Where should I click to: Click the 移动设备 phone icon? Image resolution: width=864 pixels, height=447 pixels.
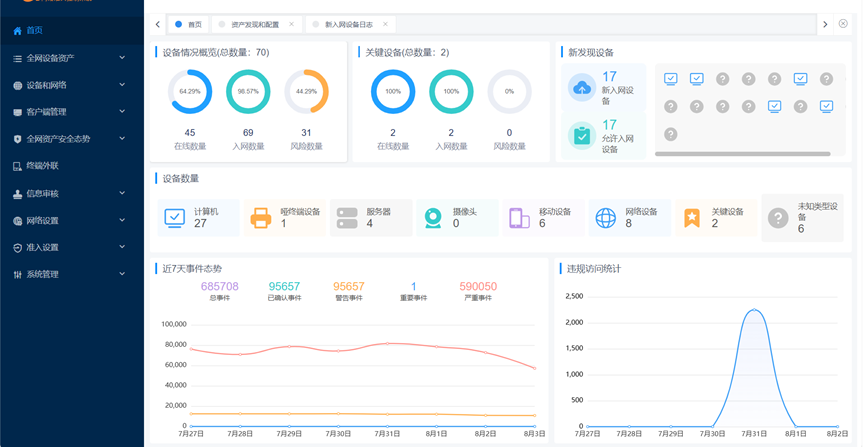519,218
